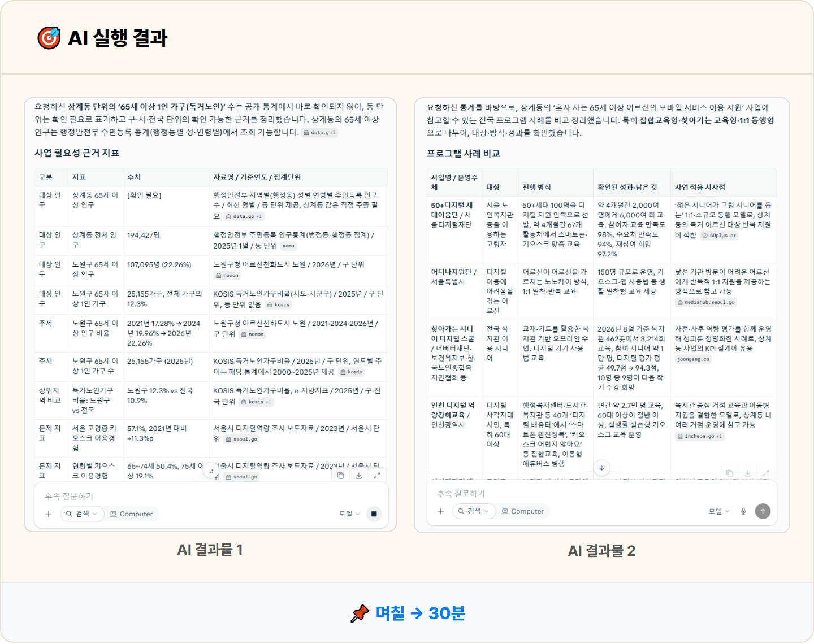This screenshot has height=644, width=814.
Task: Click the plus attach icon in AI 결과물 1
Action: 49,514
